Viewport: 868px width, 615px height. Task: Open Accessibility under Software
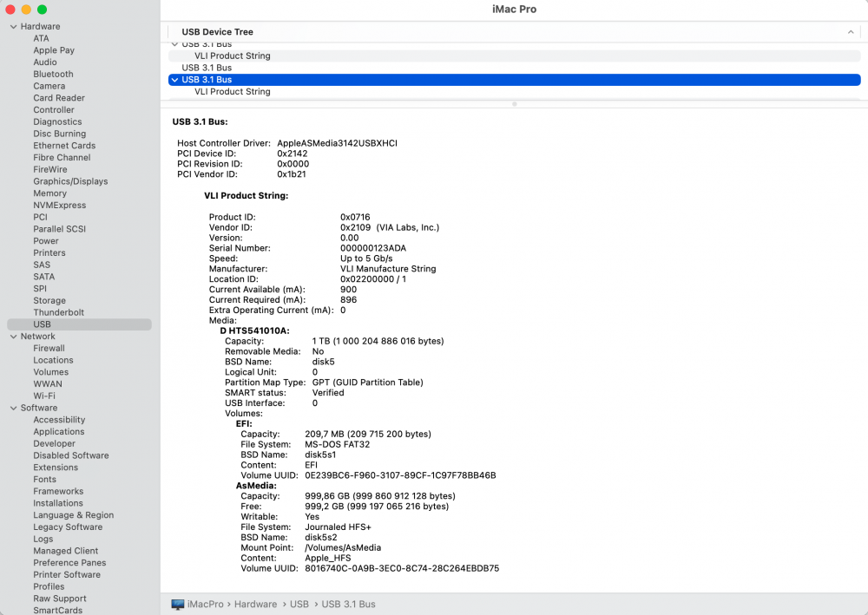pyautogui.click(x=59, y=420)
